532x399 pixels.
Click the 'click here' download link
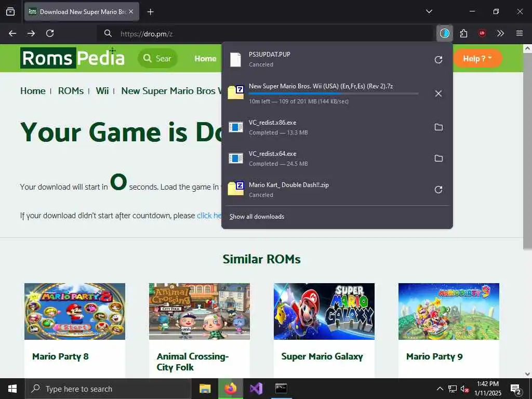[x=209, y=216]
